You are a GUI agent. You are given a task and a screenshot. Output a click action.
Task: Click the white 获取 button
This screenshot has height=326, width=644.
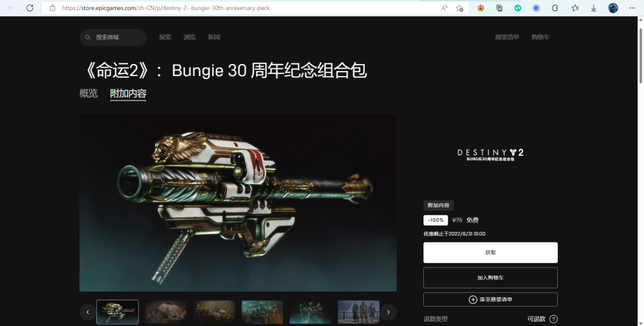(x=491, y=253)
